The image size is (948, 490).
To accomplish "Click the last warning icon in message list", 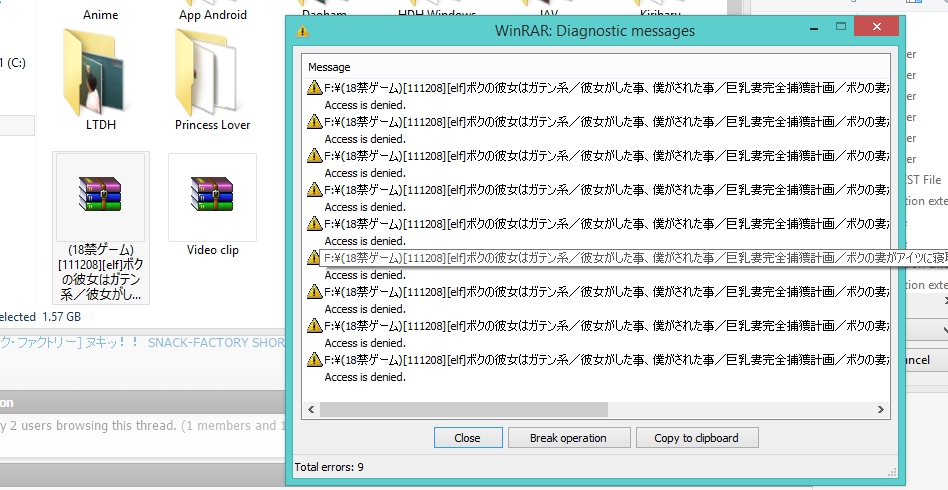I will [x=315, y=361].
